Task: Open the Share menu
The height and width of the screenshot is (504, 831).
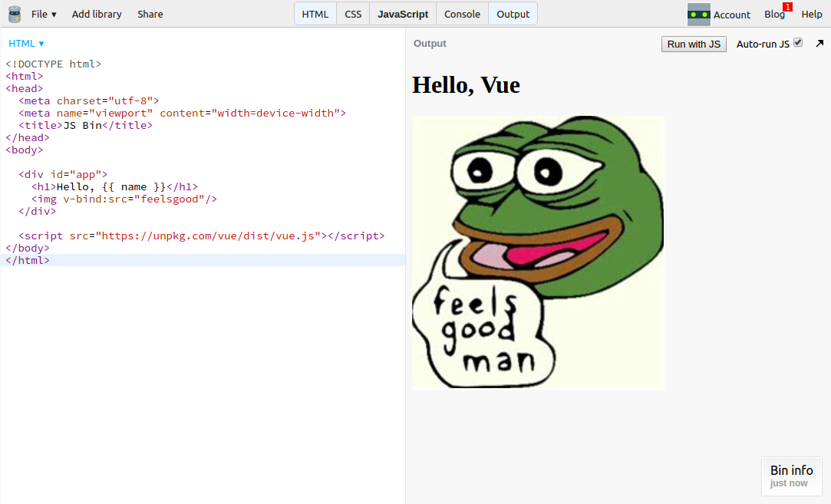Action: tap(150, 14)
